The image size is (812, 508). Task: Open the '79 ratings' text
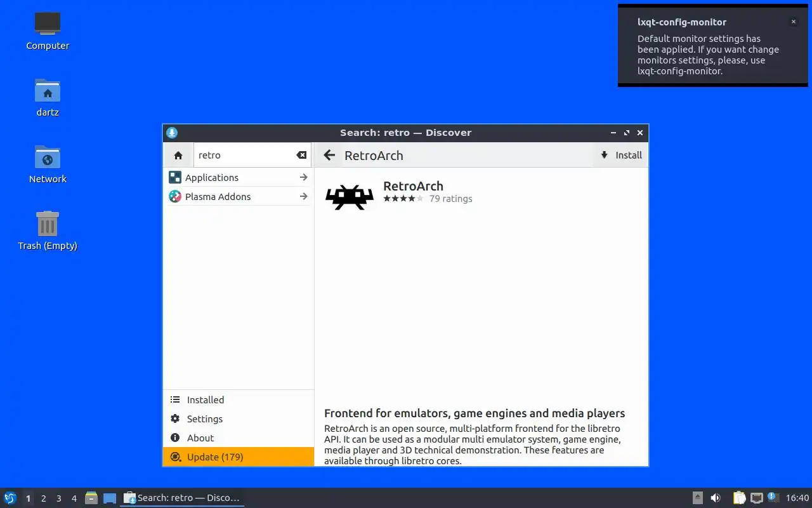[x=450, y=199]
